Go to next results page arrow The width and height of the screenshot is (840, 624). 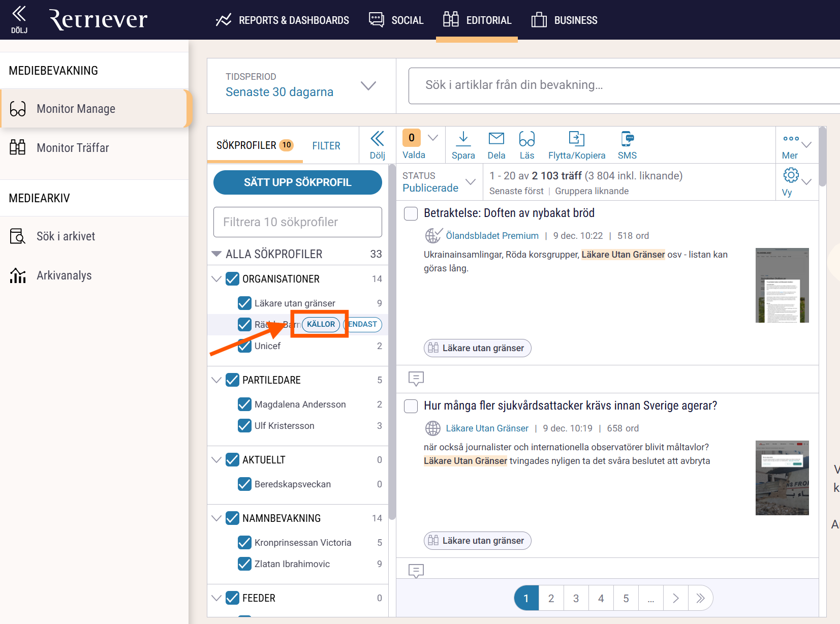676,598
